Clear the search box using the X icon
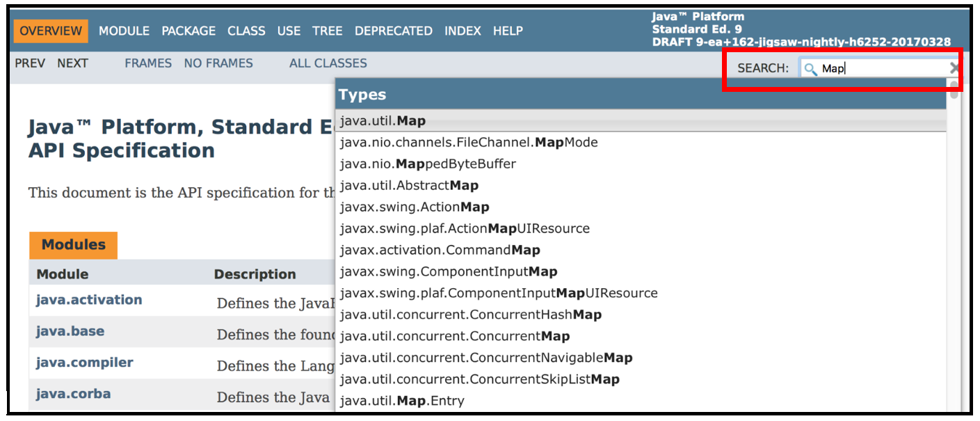 tap(954, 67)
